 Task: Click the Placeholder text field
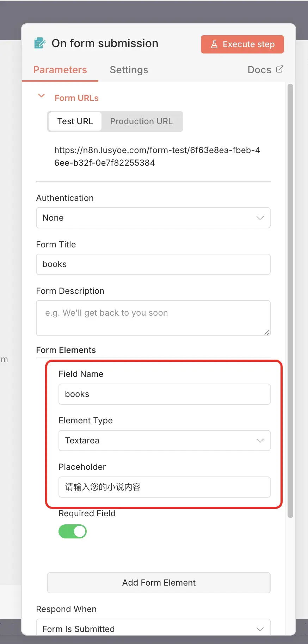click(164, 487)
